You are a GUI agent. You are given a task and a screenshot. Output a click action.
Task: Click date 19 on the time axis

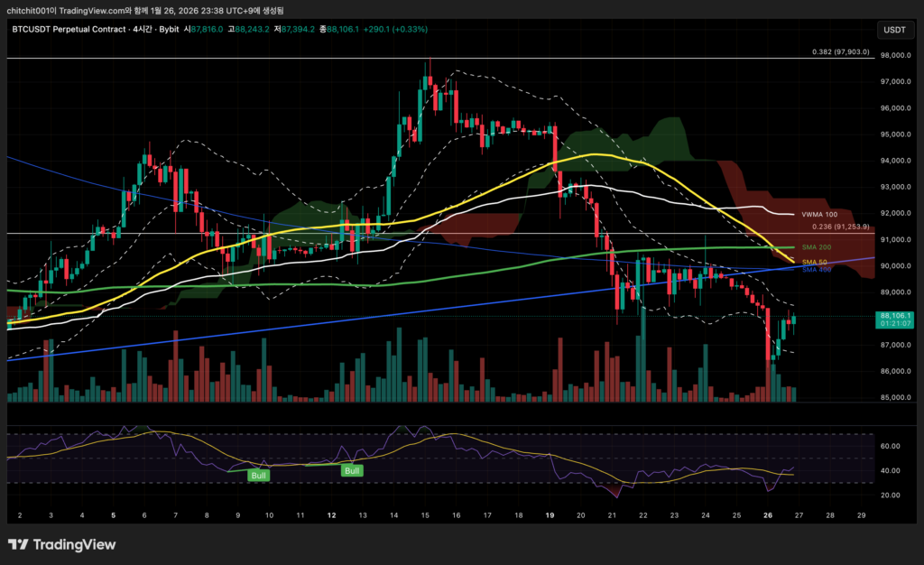(550, 514)
